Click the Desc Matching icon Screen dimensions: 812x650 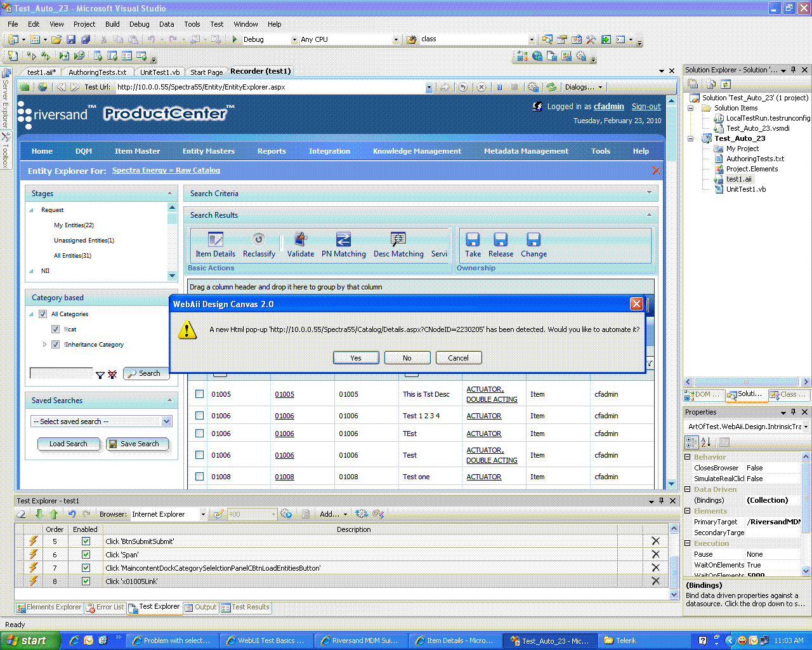(x=398, y=239)
